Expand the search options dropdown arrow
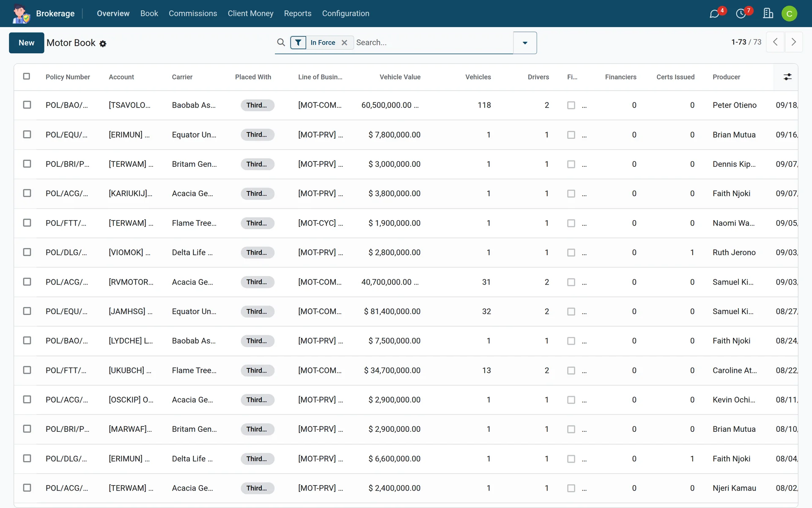This screenshot has height=508, width=812. (x=525, y=43)
